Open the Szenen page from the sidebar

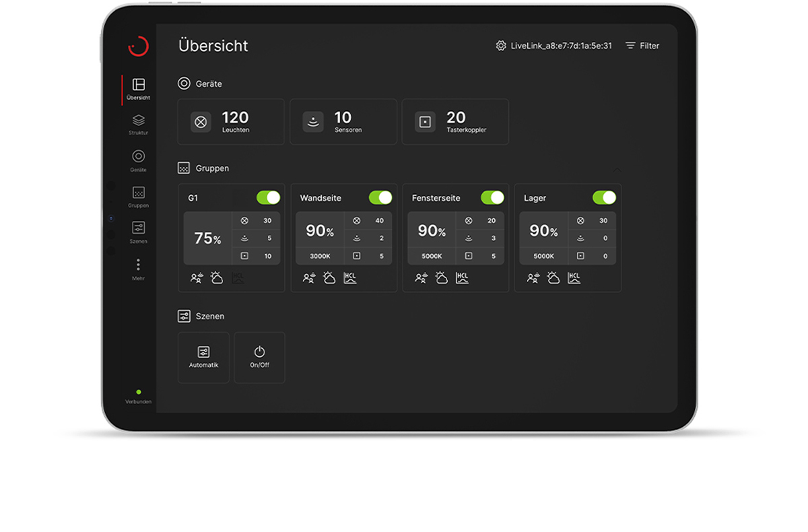[x=138, y=232]
